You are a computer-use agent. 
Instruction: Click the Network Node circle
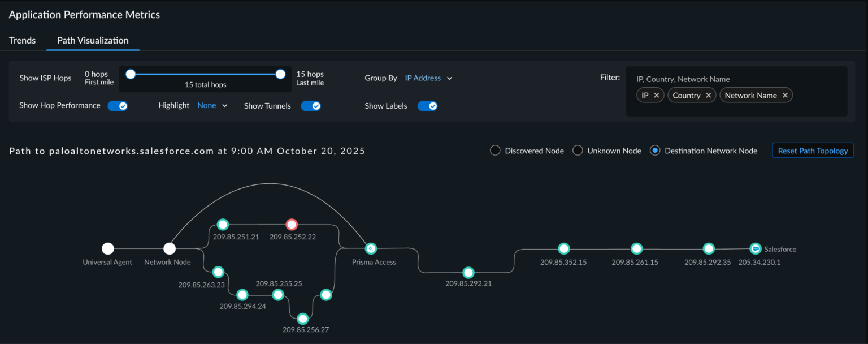point(170,248)
